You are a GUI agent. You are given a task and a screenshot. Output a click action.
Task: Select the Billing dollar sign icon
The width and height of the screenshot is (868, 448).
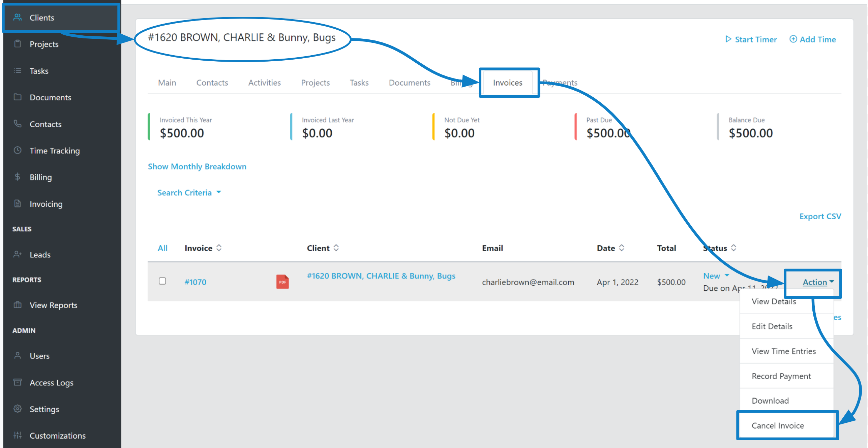(x=18, y=177)
